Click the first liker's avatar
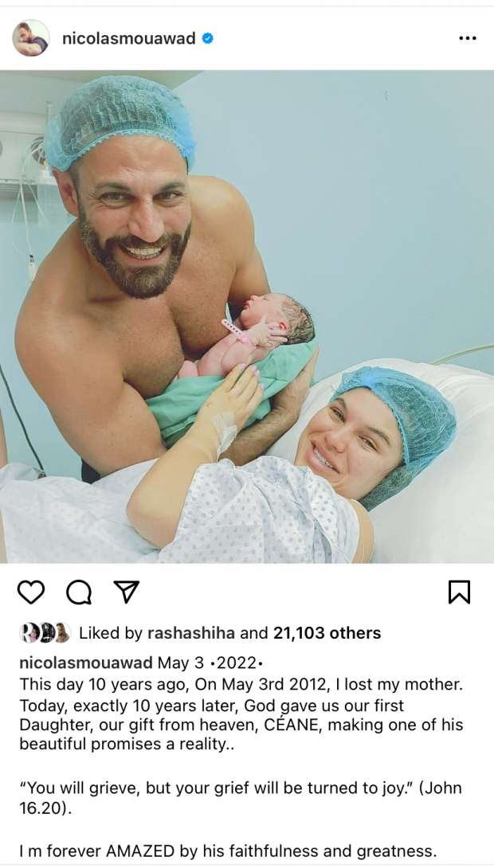The image size is (494, 868). (28, 633)
